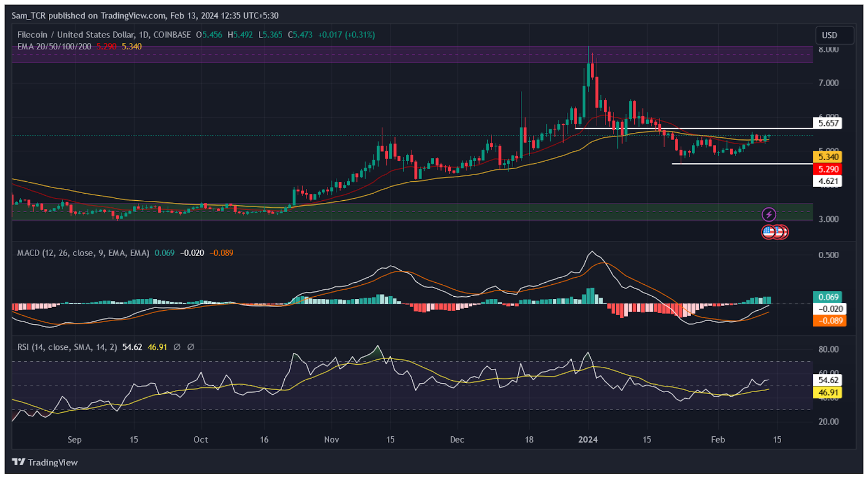Click the Nov label on time axis
This screenshot has height=478, width=868.
[x=331, y=439]
